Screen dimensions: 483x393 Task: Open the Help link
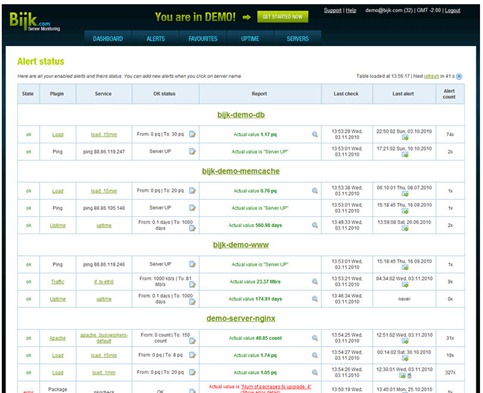[351, 10]
